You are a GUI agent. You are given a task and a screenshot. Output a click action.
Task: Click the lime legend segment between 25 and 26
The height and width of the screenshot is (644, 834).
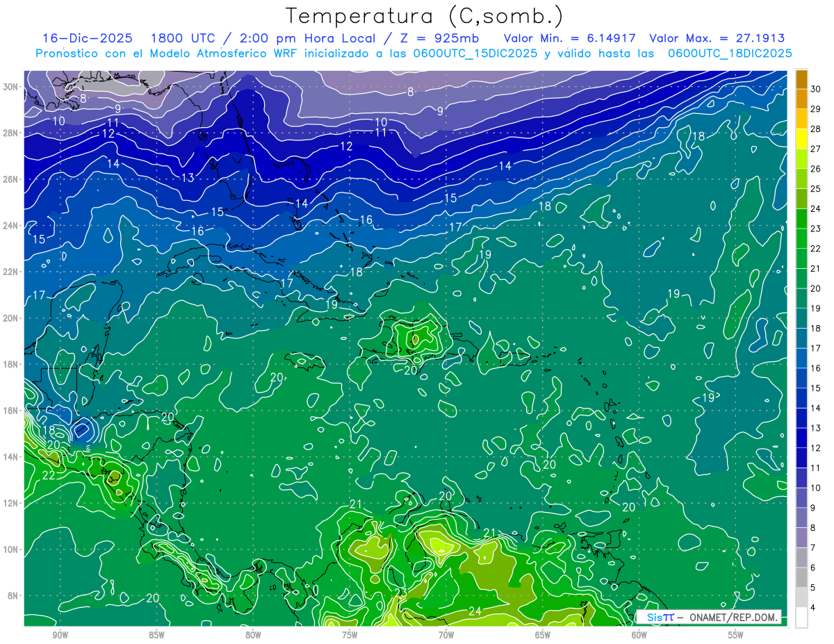pyautogui.click(x=801, y=178)
